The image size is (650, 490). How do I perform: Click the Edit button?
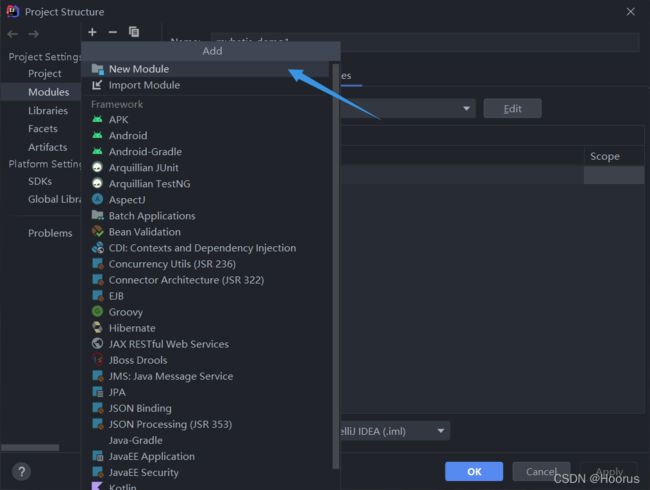512,109
